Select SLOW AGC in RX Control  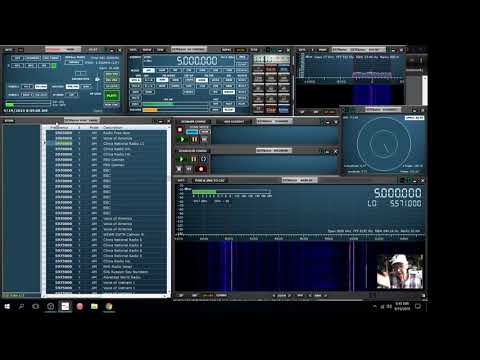coord(229,110)
